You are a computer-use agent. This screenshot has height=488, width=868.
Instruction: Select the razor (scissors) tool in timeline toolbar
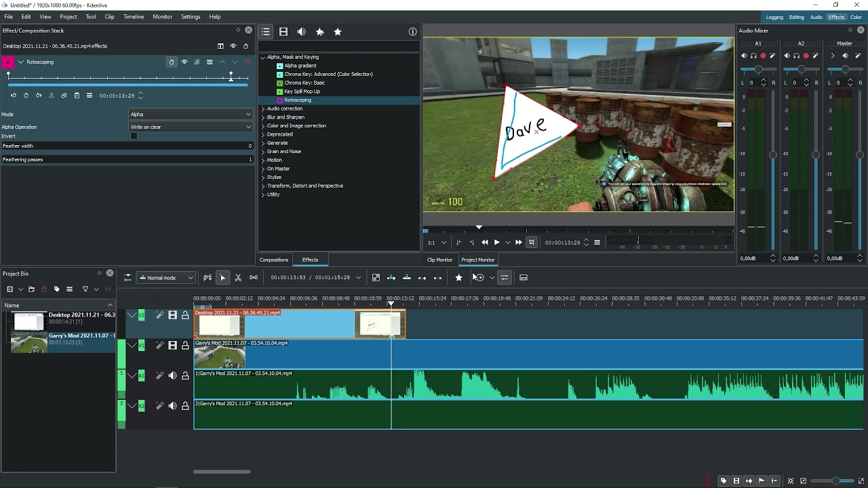tap(238, 277)
